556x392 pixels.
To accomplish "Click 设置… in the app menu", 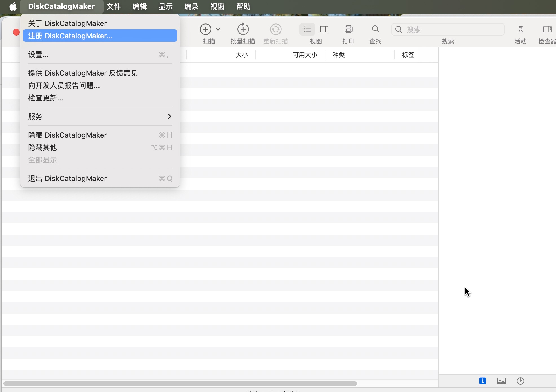I will tap(38, 54).
